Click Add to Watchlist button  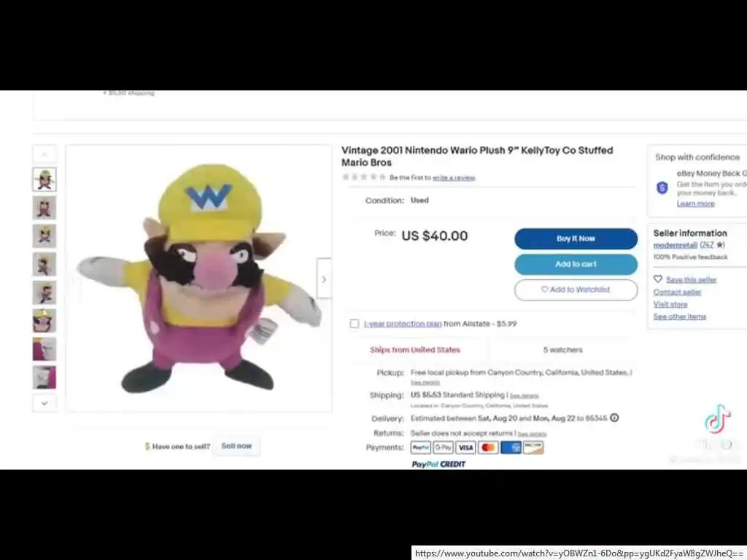pos(576,289)
